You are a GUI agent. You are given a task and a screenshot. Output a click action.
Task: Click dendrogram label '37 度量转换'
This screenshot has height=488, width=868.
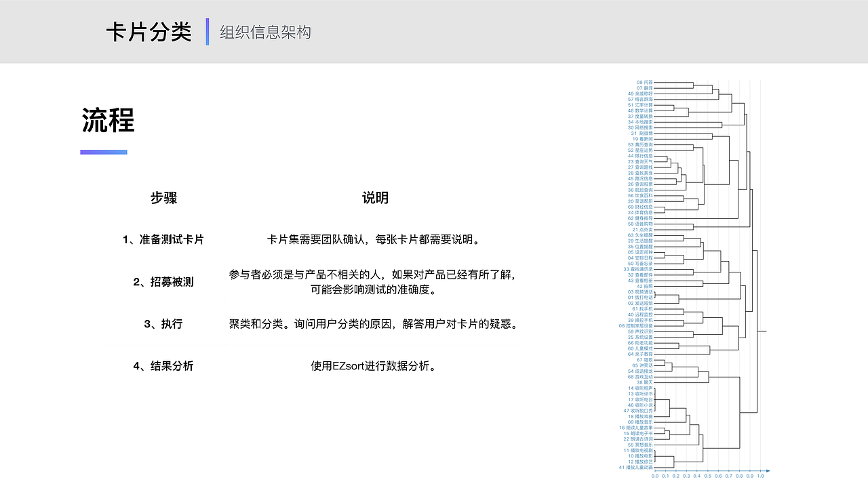641,116
